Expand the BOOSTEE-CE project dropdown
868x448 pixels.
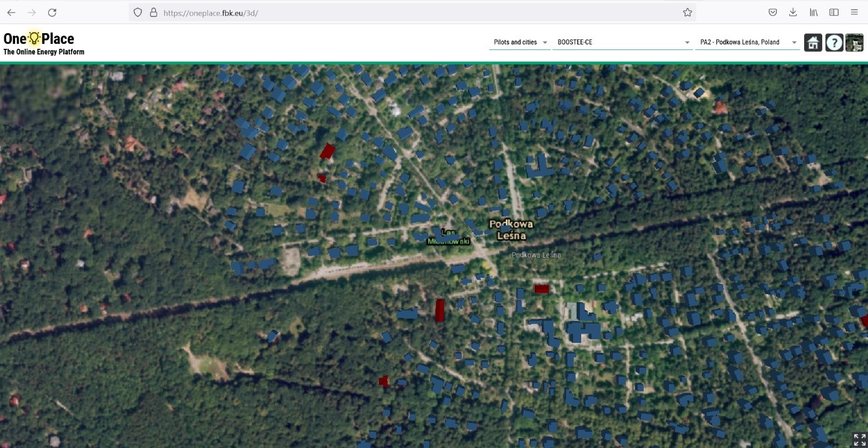click(x=621, y=43)
